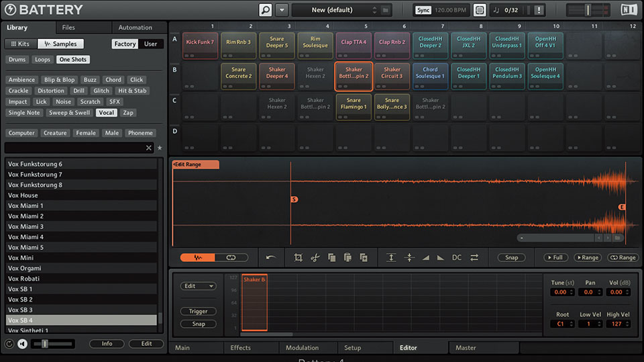Image resolution: width=644 pixels, height=362 pixels.
Task: Switch to the Main tab
Action: (x=197, y=348)
